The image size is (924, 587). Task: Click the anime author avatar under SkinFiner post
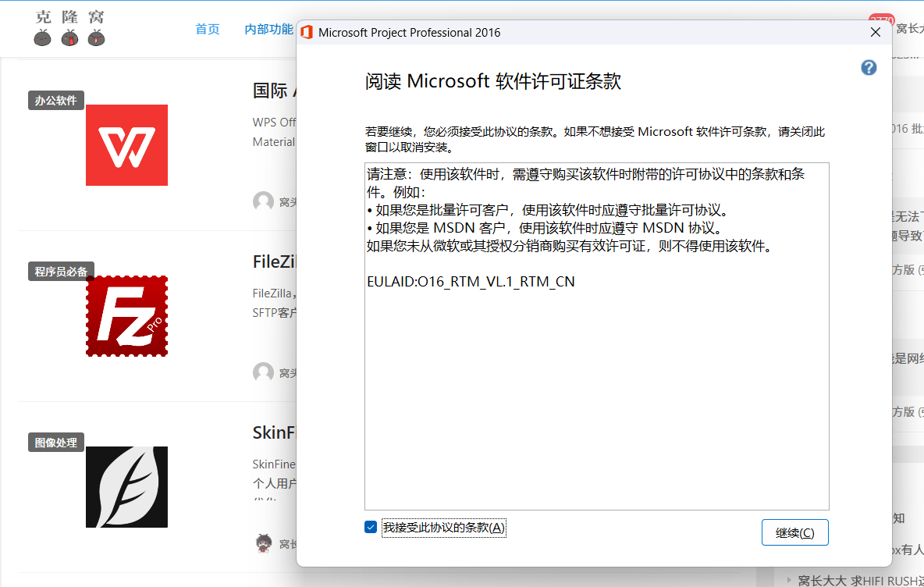pos(264,543)
